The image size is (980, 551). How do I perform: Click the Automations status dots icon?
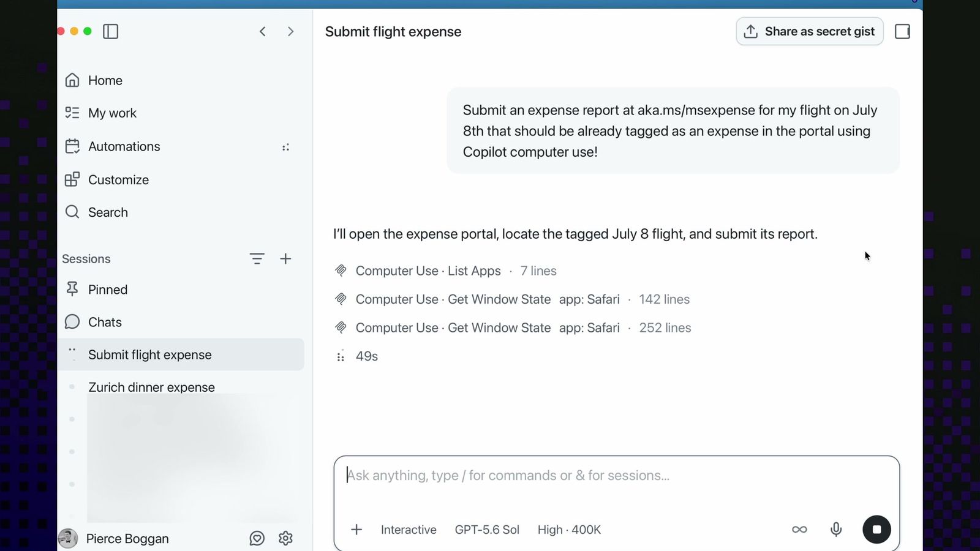coord(285,147)
